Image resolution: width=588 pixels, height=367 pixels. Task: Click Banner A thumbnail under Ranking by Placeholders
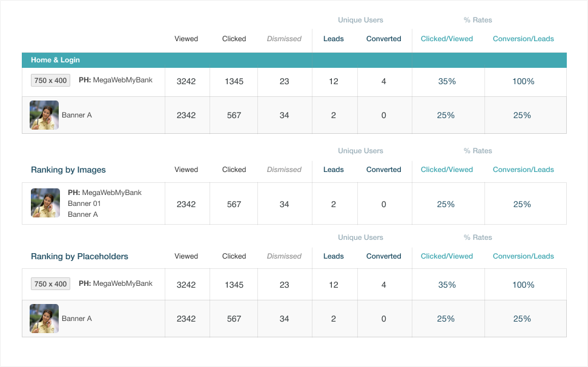click(44, 319)
